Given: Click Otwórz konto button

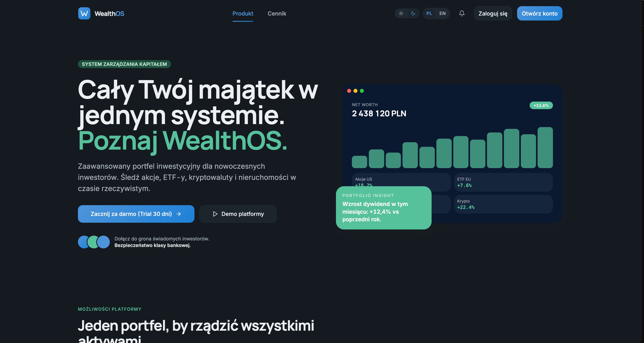Looking at the screenshot, I should [540, 13].
